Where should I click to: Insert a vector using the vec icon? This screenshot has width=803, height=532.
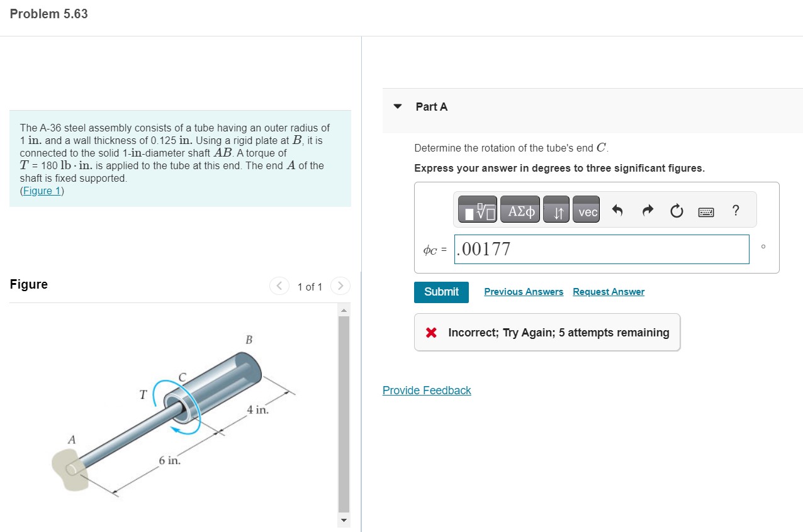coord(586,211)
